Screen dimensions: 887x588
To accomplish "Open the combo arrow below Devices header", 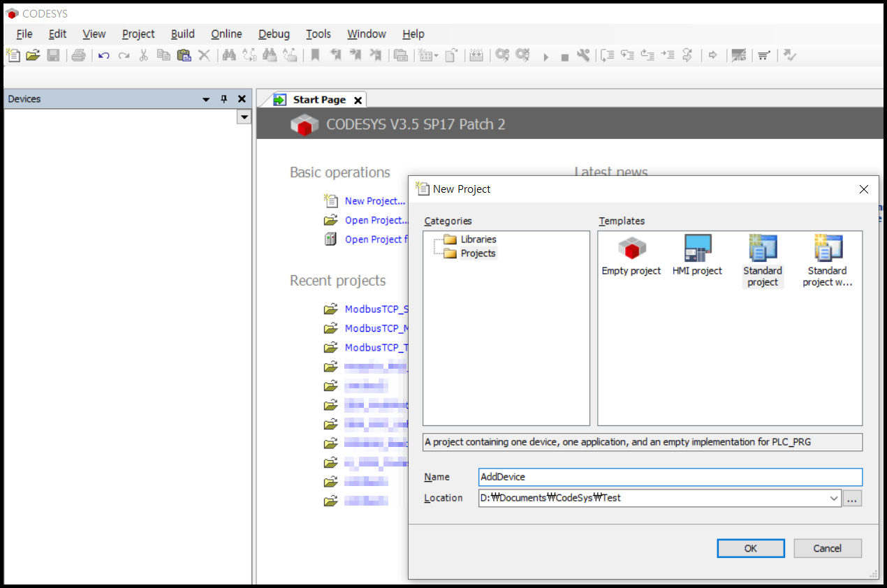I will (244, 117).
